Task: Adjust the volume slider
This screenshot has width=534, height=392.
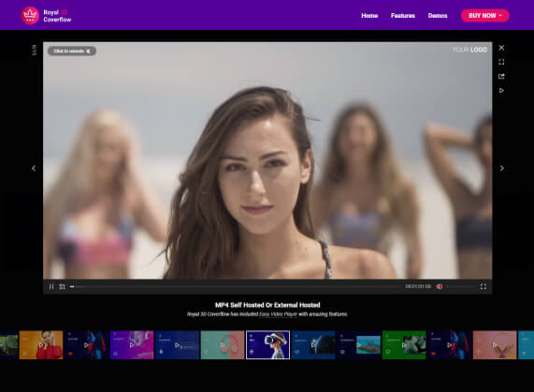Action: (461, 287)
